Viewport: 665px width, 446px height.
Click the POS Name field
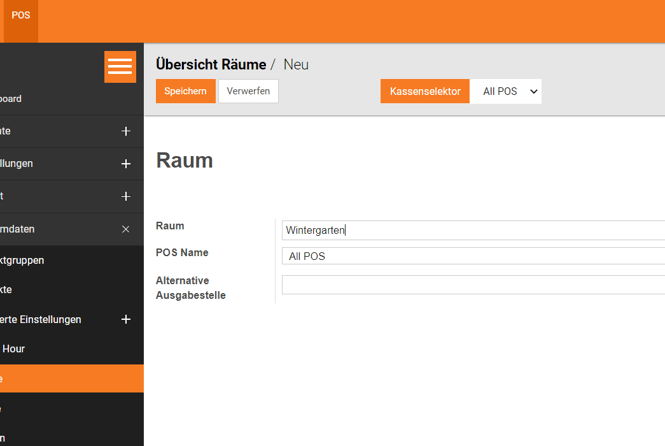tap(472, 256)
